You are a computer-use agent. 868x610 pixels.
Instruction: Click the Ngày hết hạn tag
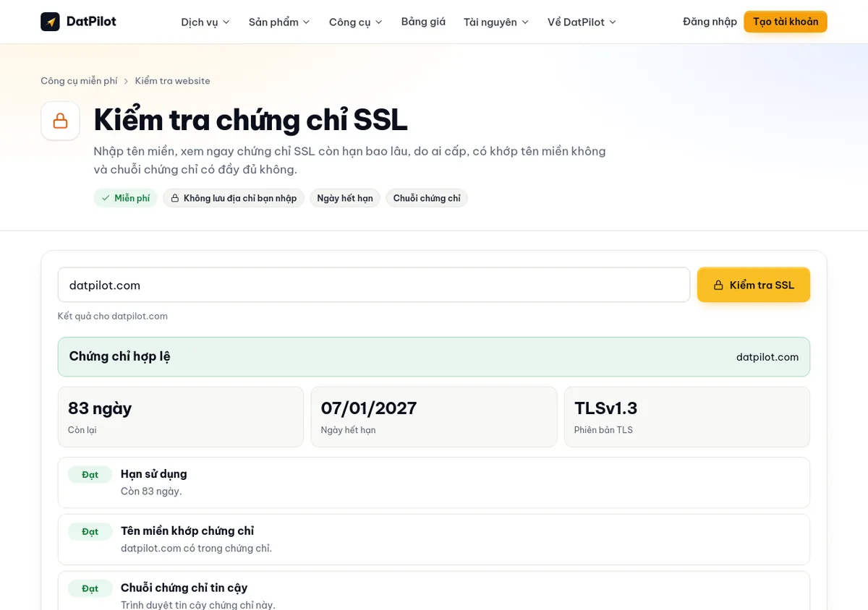pyautogui.click(x=345, y=198)
